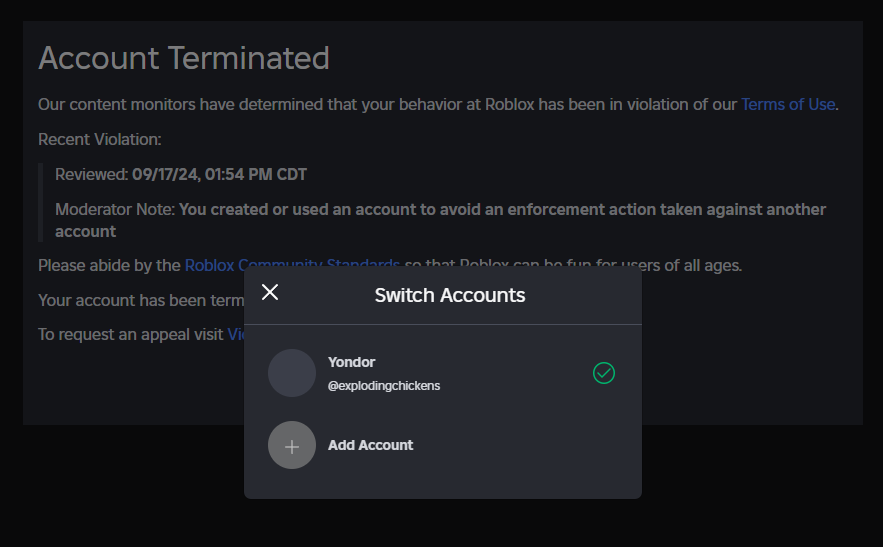Click the Moderator Note text
The height and width of the screenshot is (547, 883).
440,220
